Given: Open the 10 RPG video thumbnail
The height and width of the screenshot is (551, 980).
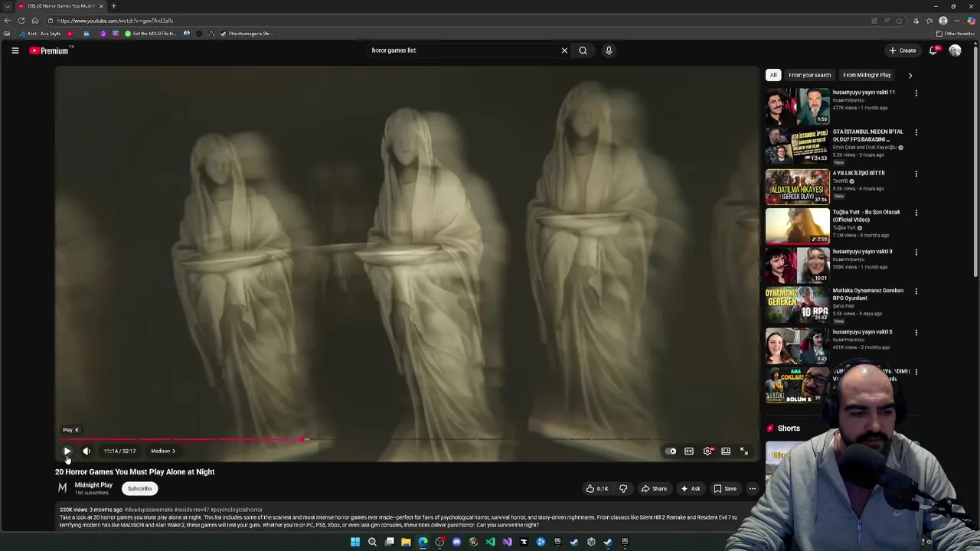Looking at the screenshot, I should (797, 305).
